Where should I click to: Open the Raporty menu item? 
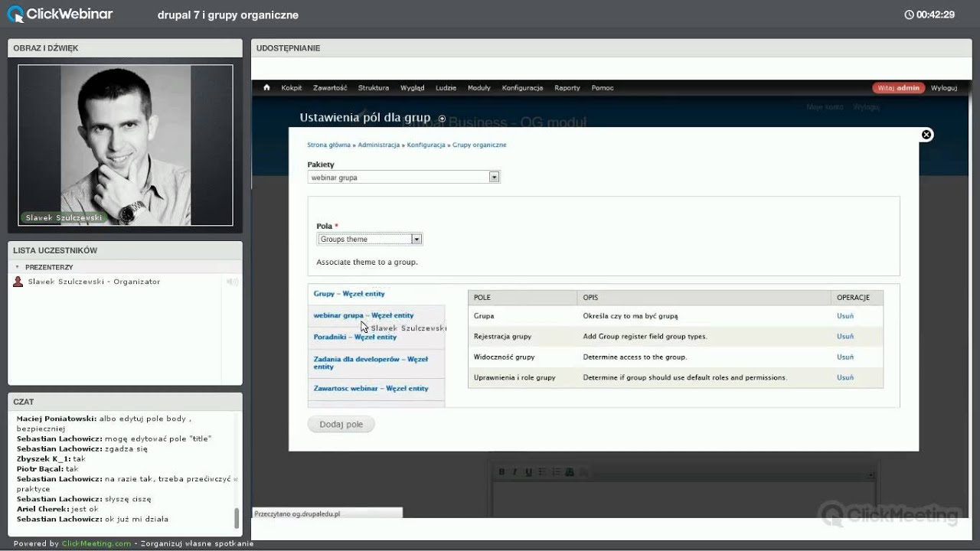click(567, 88)
